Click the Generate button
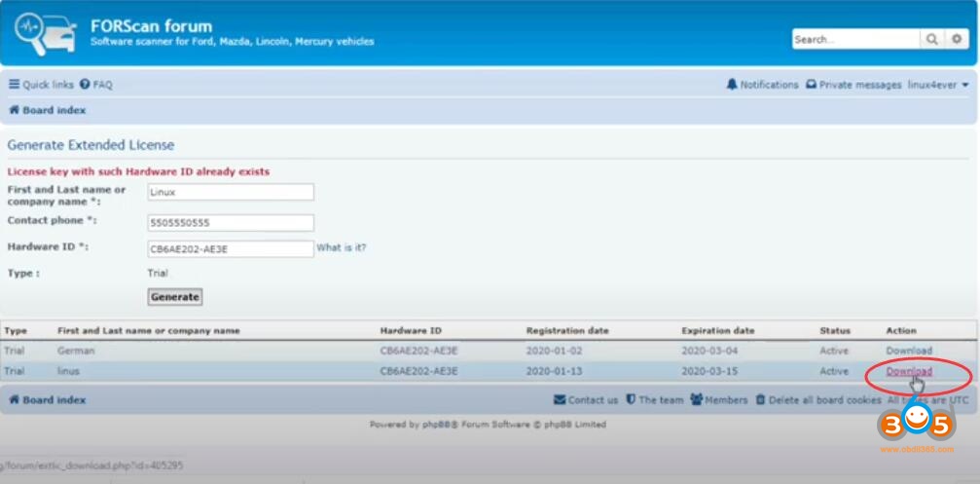The width and height of the screenshot is (980, 484). [x=175, y=297]
